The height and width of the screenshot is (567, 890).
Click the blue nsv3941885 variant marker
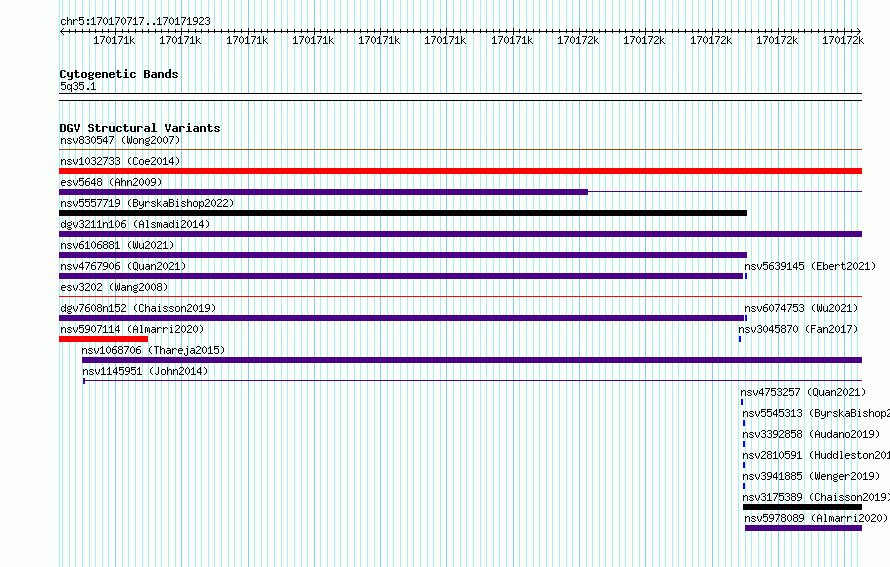point(744,486)
